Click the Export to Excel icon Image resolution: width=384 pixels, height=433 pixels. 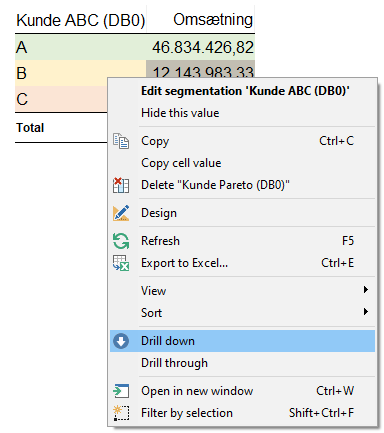point(121,263)
